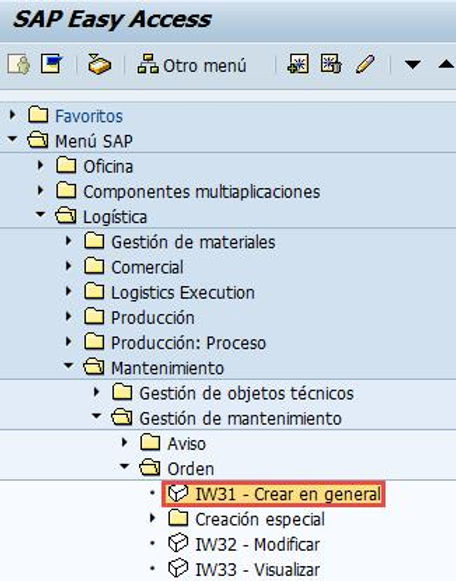Open IW32 - Modificar transaction
This screenshot has width=456, height=581.
pyautogui.click(x=257, y=545)
